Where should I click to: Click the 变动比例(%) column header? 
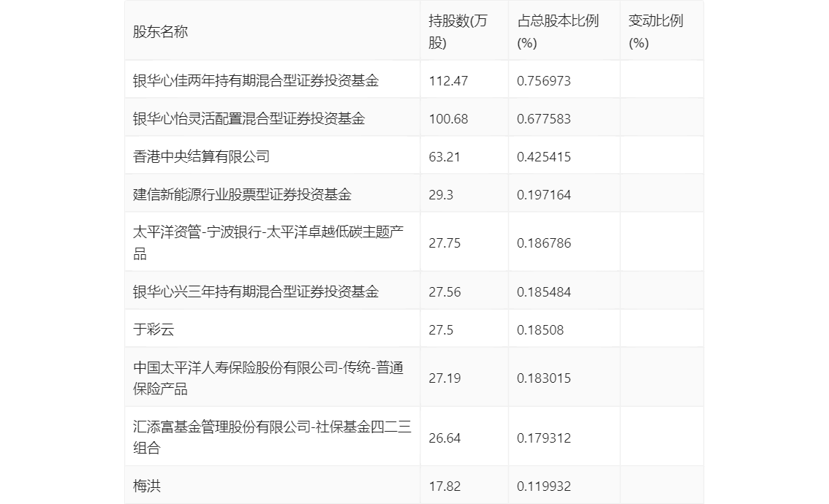pyautogui.click(x=656, y=31)
